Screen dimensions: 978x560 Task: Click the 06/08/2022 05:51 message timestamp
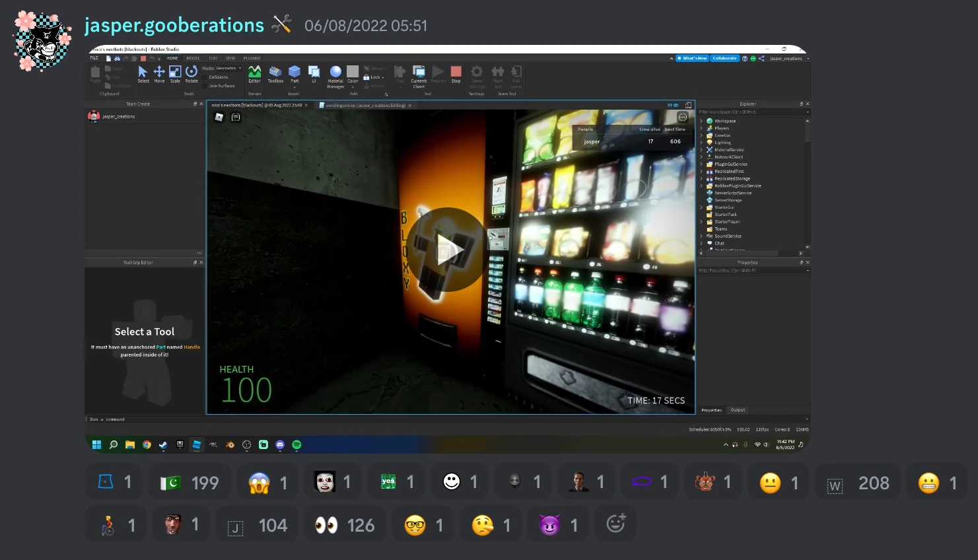point(366,26)
